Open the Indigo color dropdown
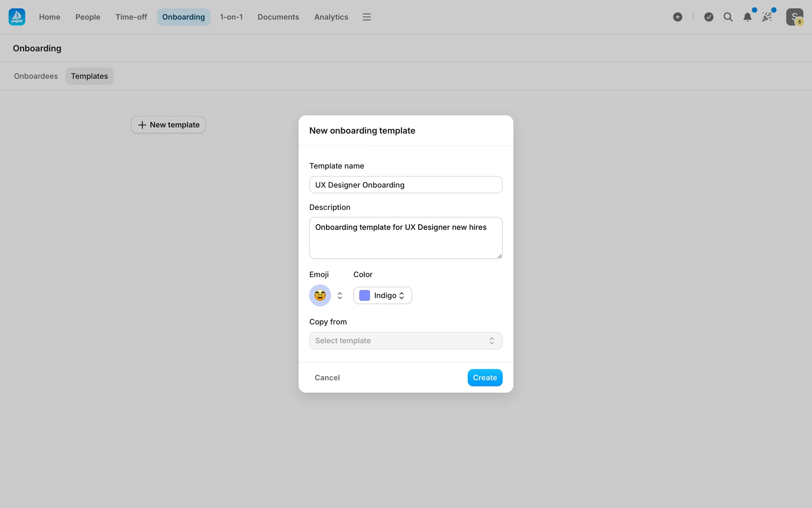Image resolution: width=812 pixels, height=508 pixels. click(382, 295)
